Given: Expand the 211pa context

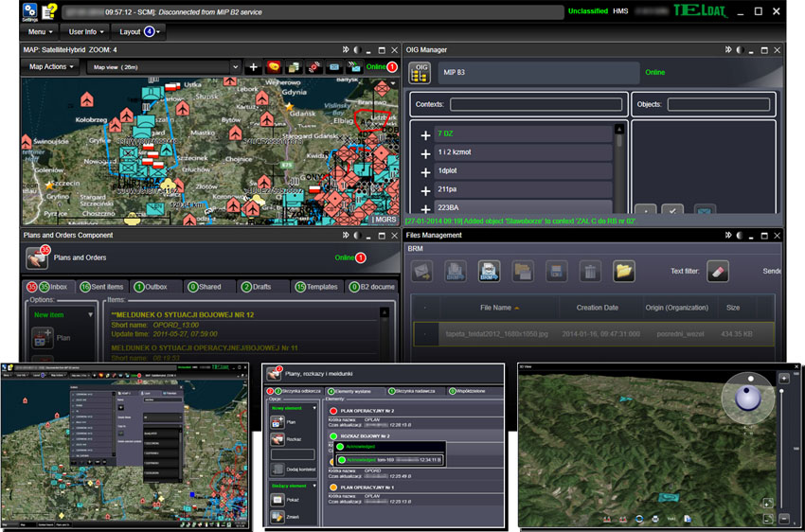Looking at the screenshot, I should point(425,191).
